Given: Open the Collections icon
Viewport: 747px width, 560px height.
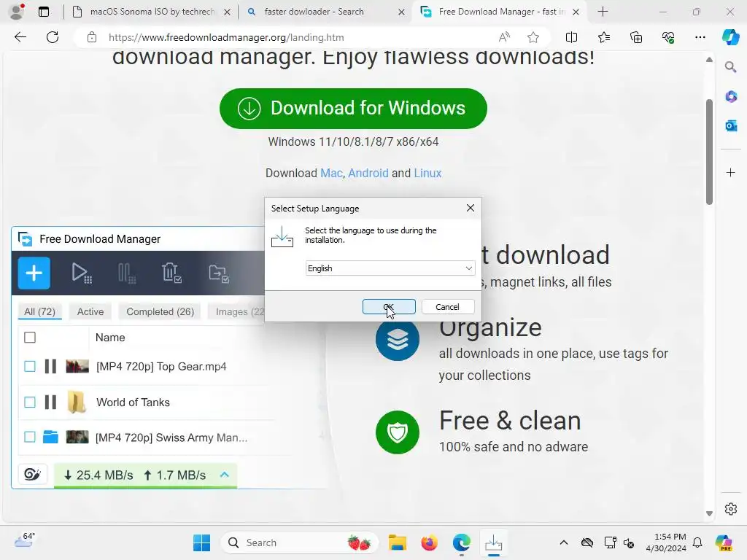Looking at the screenshot, I should point(636,37).
